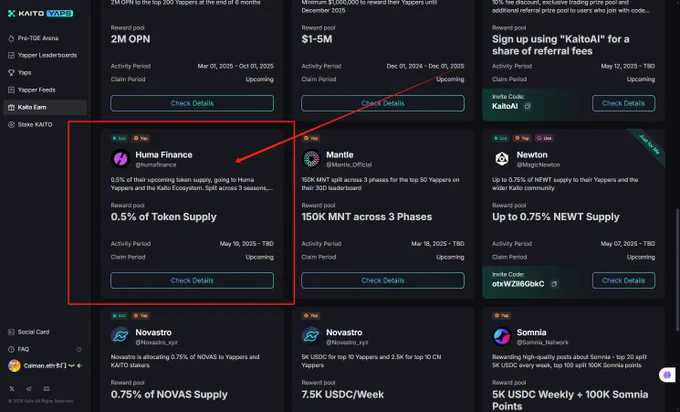Click Yap tag on Mantle card
This screenshot has height=412, width=680.
311,138
